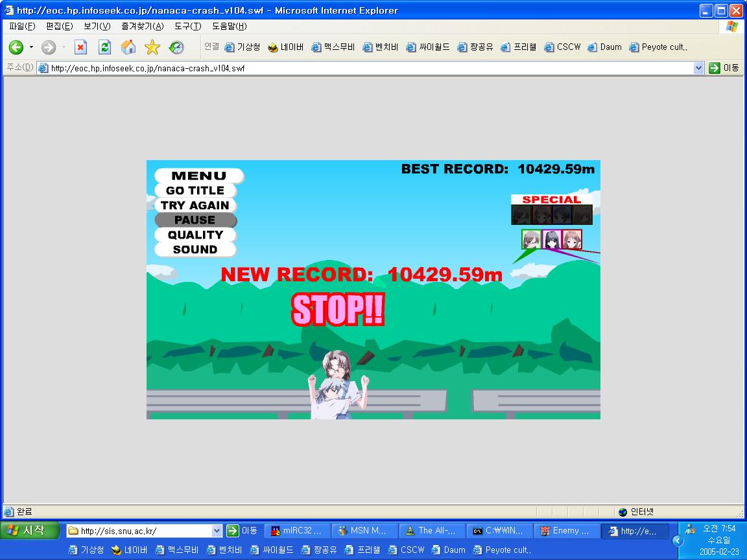Expand the address bar URL dropdown
This screenshot has width=747, height=560.
pos(698,68)
